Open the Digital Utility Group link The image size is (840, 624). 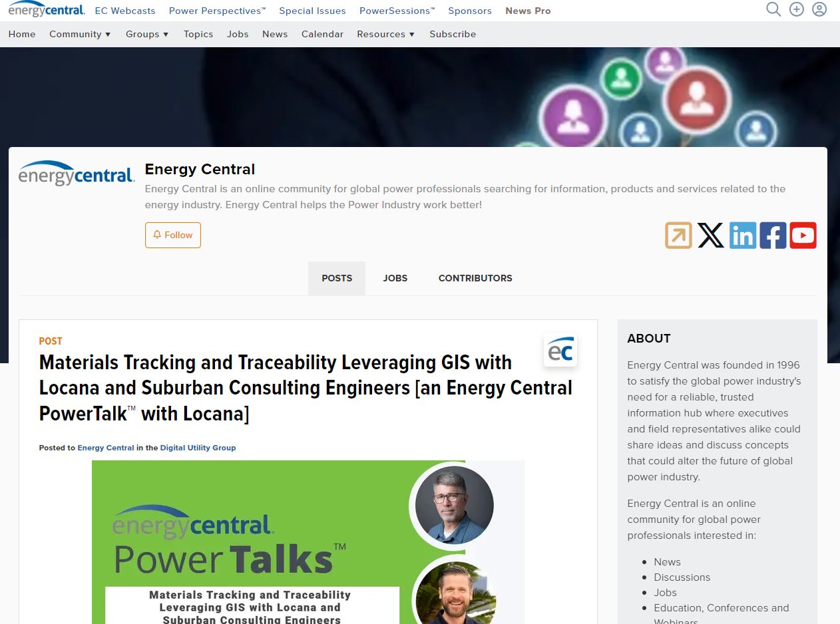(x=198, y=448)
